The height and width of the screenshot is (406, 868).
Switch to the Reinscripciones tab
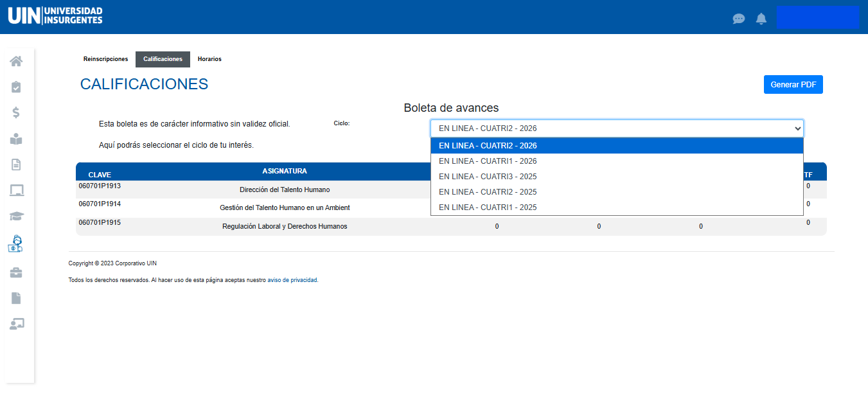(x=105, y=59)
